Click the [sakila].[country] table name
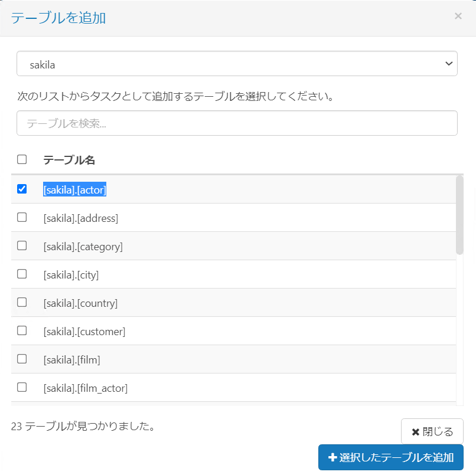Screen dimensions: 476x475 pyautogui.click(x=80, y=303)
